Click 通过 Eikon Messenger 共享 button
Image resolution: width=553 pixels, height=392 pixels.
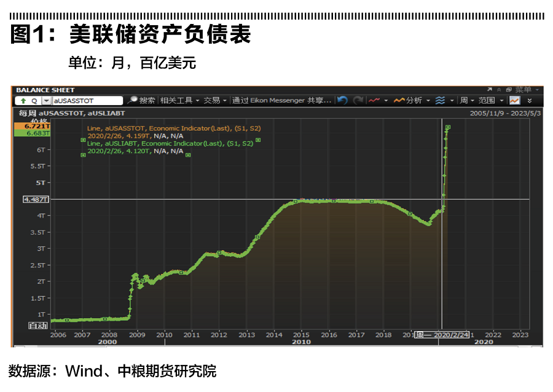pos(282,100)
